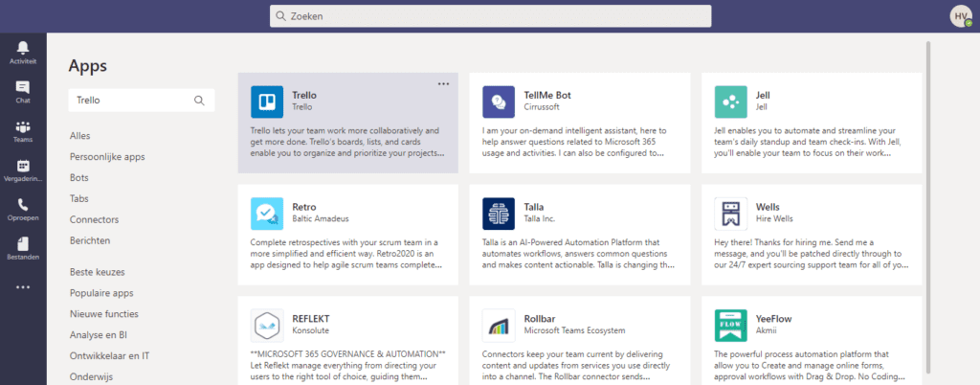Image resolution: width=980 pixels, height=385 pixels.
Task: Open the Oproepen phone icon
Action: (x=23, y=204)
